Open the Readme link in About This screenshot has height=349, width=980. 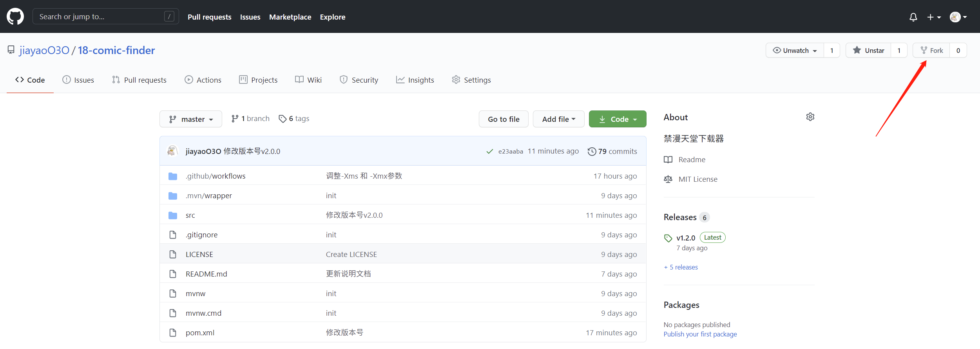(x=685, y=159)
